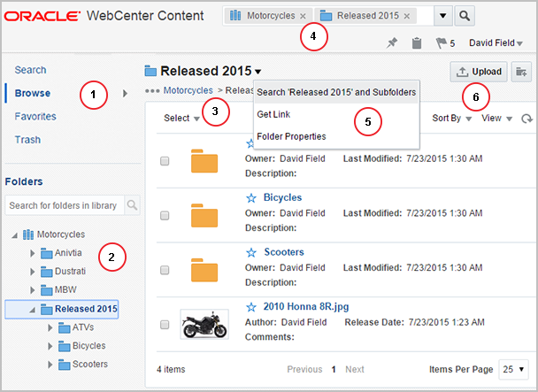Open the Scooters folder link
The height and width of the screenshot is (392, 538).
(284, 252)
